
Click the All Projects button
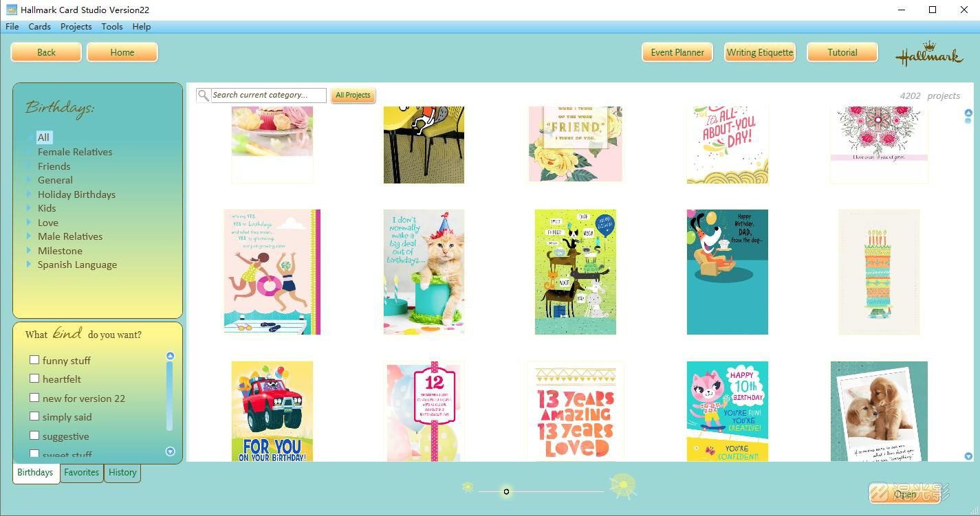(353, 96)
